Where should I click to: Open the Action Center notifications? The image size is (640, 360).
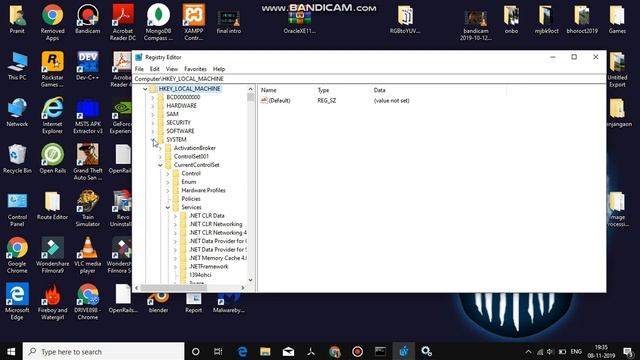(x=629, y=351)
